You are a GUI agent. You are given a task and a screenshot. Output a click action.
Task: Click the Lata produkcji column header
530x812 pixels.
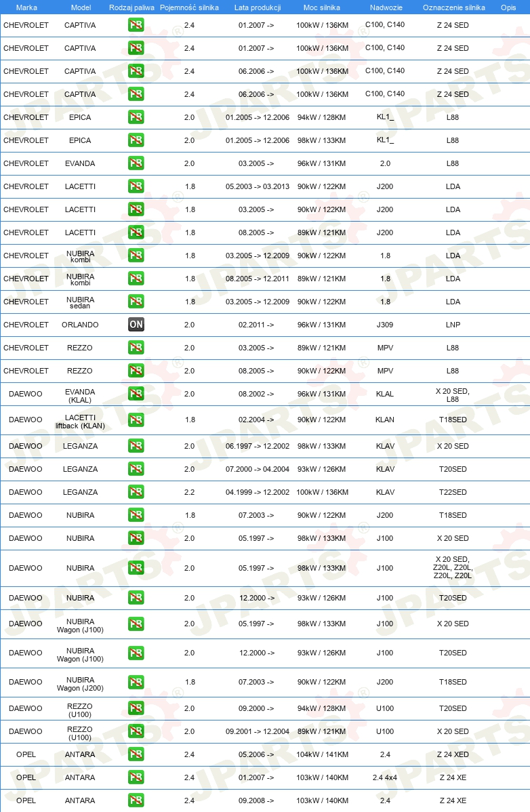pos(258,7)
